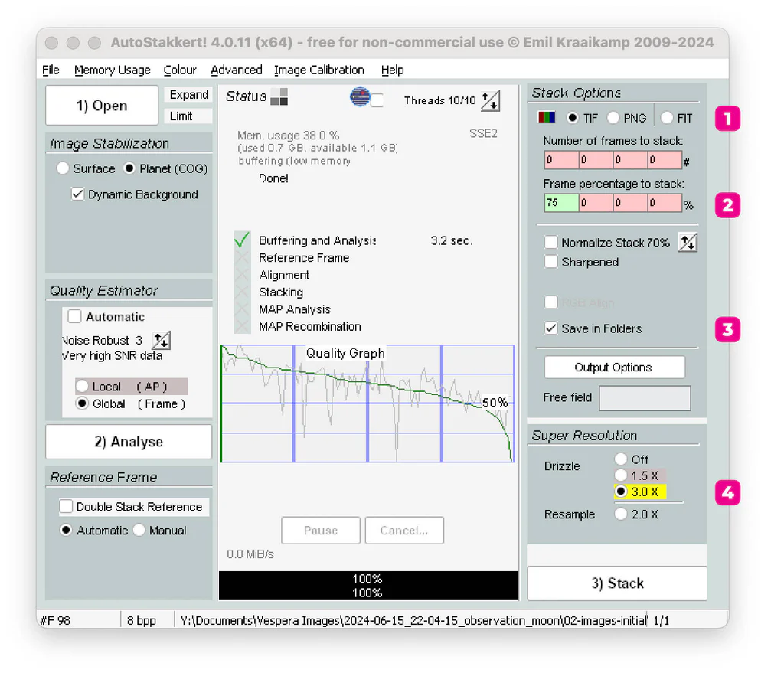Enable the Automatic quality estimator checkbox
Image resolution: width=784 pixels, height=686 pixels.
[x=74, y=316]
